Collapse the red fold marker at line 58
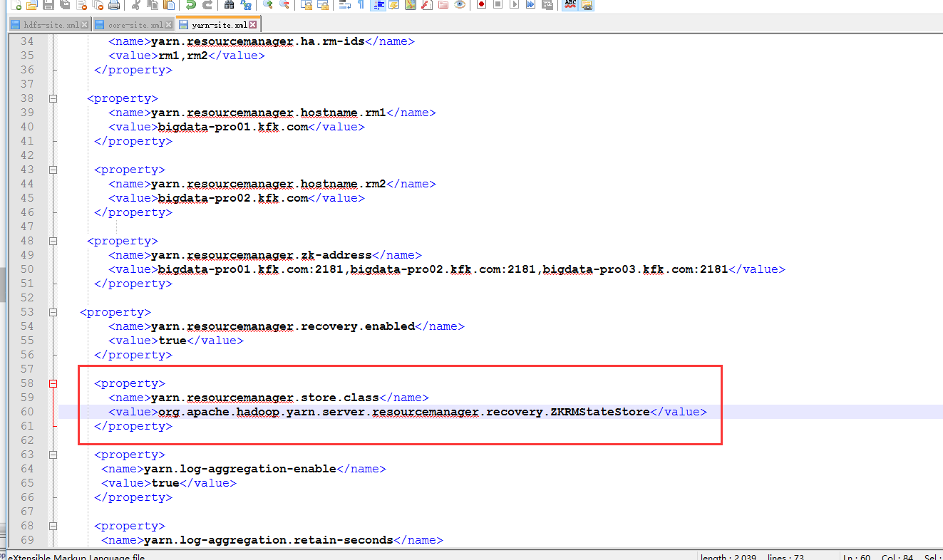Image resolution: width=943 pixels, height=560 pixels. point(53,383)
